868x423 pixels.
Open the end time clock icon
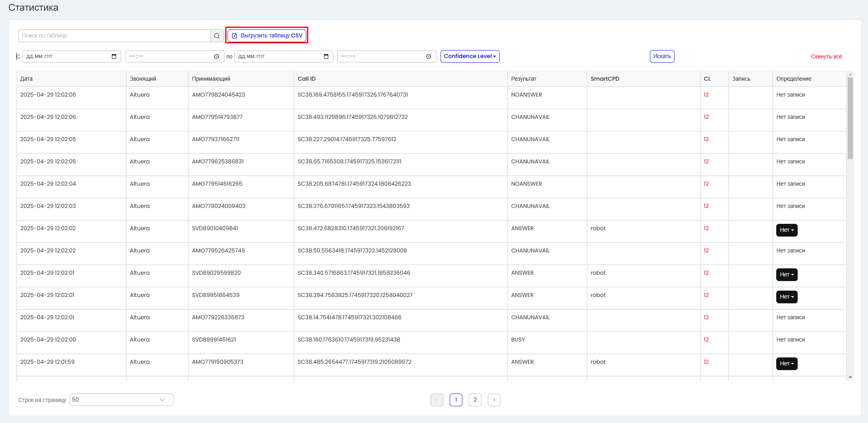(429, 56)
